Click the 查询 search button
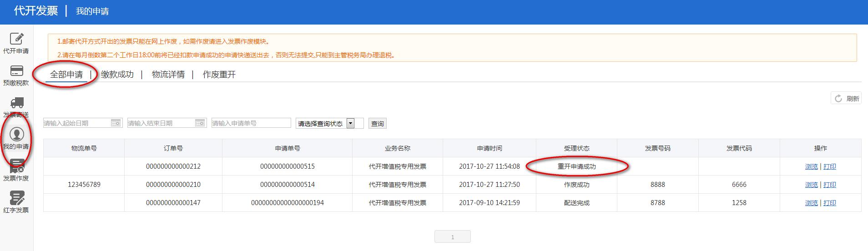 (378, 123)
